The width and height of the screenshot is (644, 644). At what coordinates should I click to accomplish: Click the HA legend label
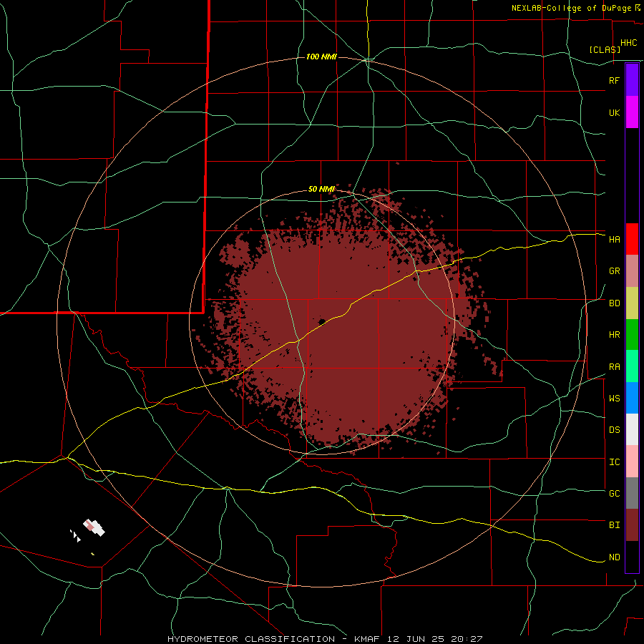(x=614, y=239)
